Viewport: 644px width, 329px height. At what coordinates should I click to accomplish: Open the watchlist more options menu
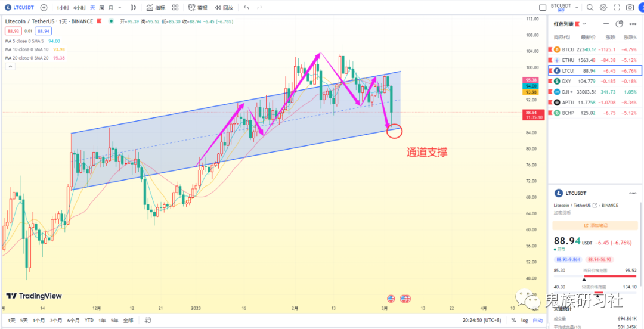coord(633,24)
